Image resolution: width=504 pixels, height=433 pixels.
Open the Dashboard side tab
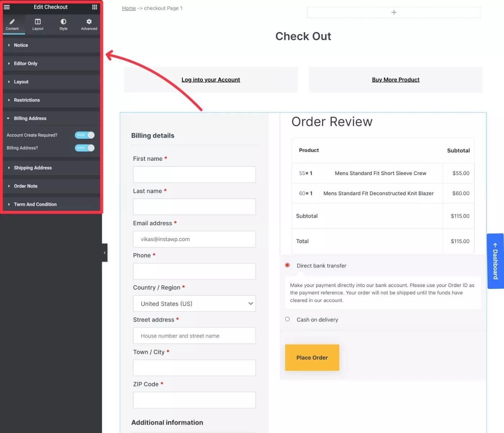(x=495, y=261)
